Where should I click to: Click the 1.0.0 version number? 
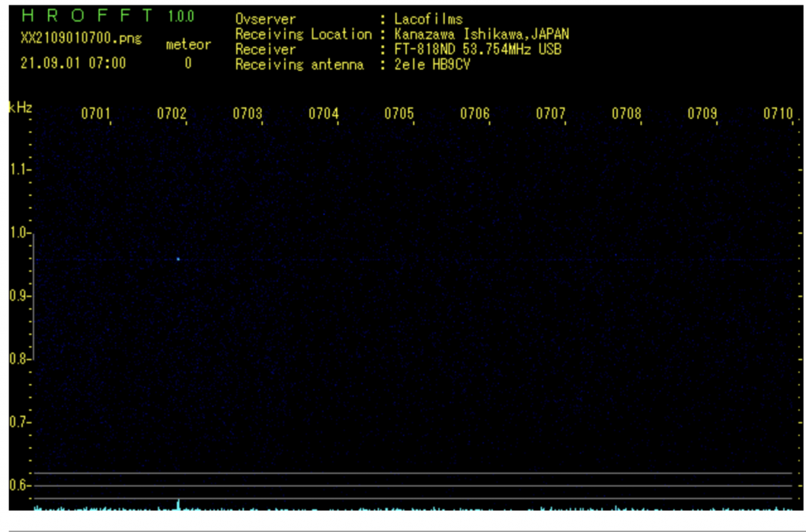(181, 17)
